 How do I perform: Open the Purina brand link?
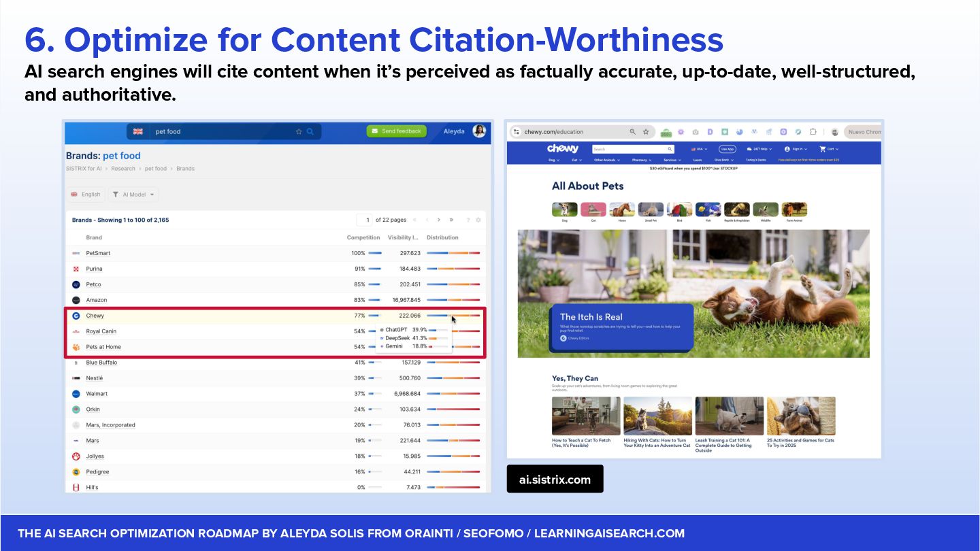[x=94, y=269]
